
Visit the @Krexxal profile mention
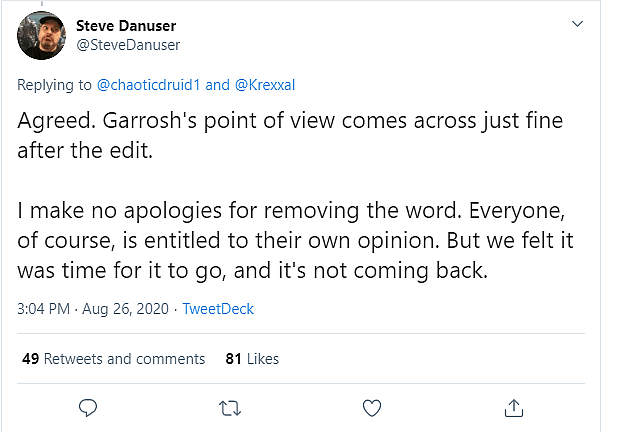coord(268,84)
